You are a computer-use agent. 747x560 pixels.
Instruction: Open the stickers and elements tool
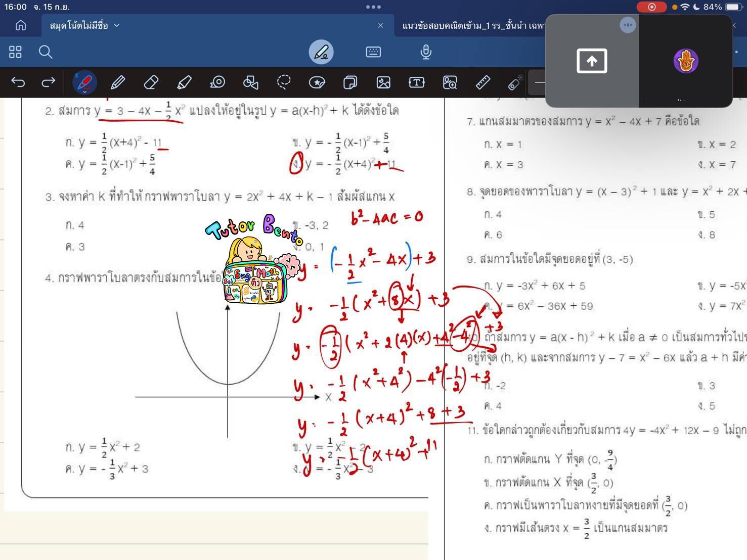coord(317,82)
